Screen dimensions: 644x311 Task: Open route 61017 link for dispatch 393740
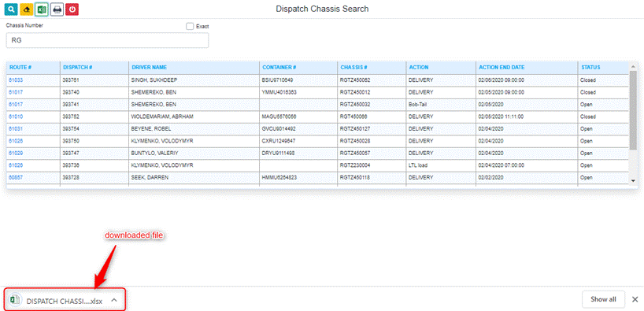click(16, 92)
